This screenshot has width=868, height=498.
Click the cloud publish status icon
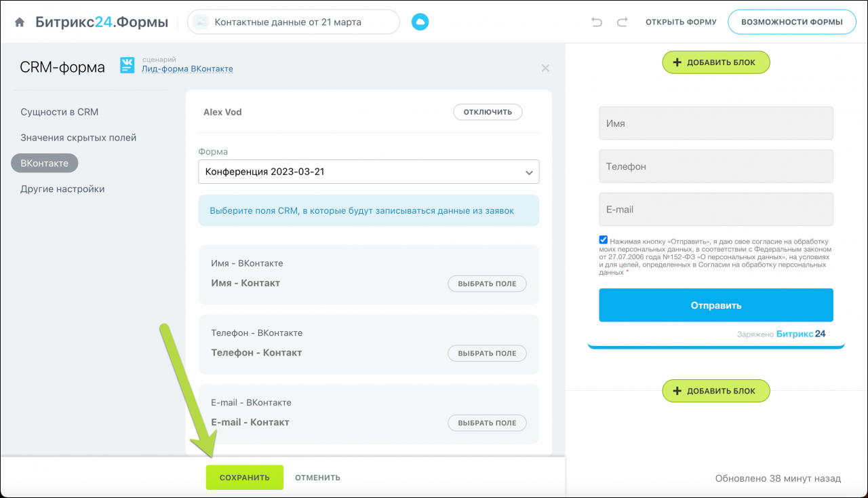pos(420,22)
